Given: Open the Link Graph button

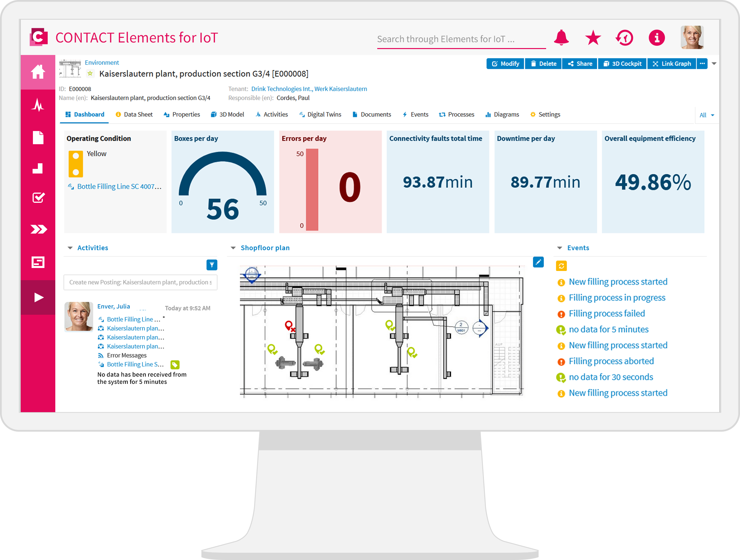Looking at the screenshot, I should [x=672, y=64].
